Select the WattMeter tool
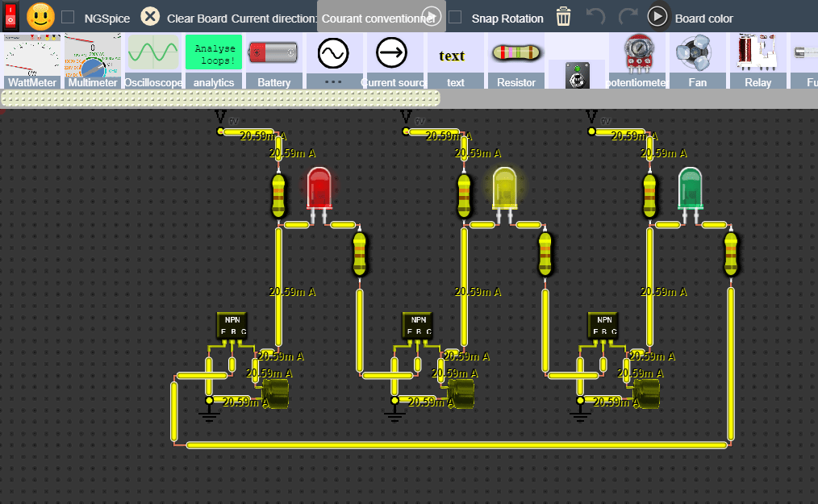 [x=31, y=60]
